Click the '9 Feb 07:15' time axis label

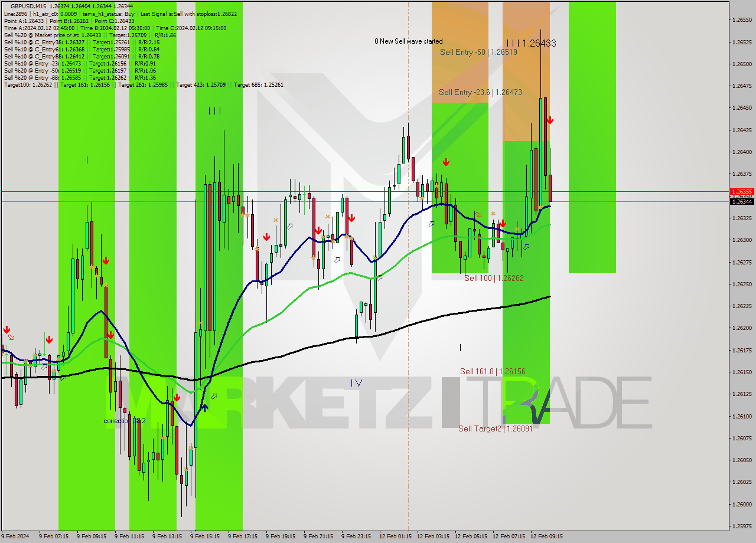click(x=54, y=537)
